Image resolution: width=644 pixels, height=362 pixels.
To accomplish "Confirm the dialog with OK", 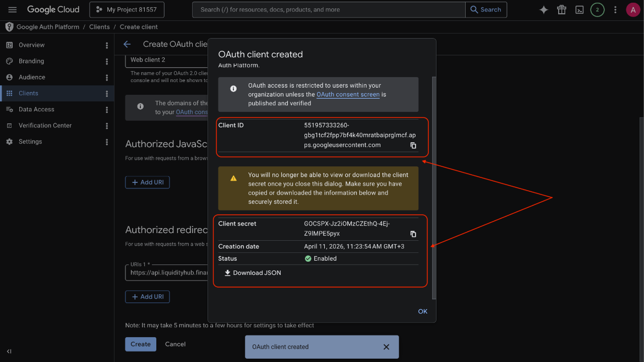I will coord(423,311).
